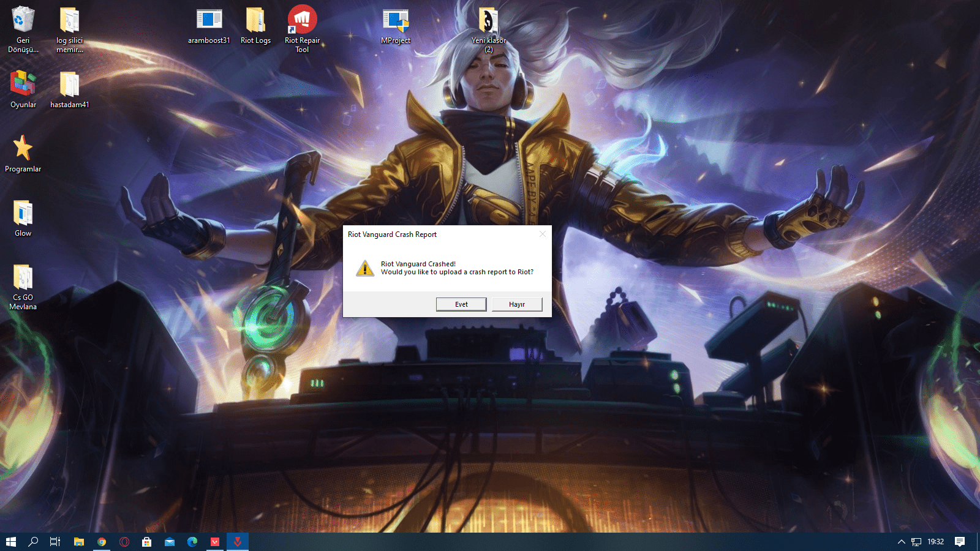980x551 pixels.
Task: Open Task View from the taskbar
Action: pyautogui.click(x=55, y=542)
